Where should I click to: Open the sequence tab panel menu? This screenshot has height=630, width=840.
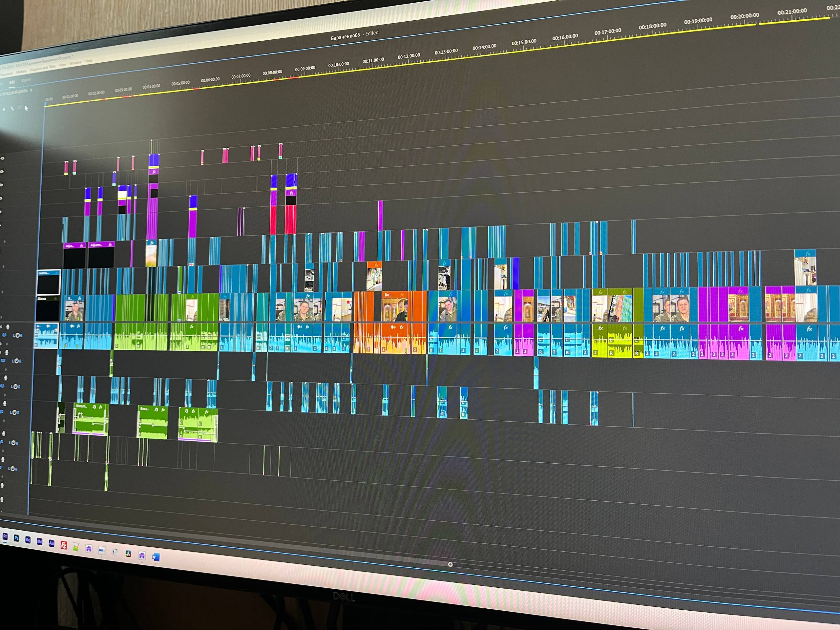[x=31, y=90]
